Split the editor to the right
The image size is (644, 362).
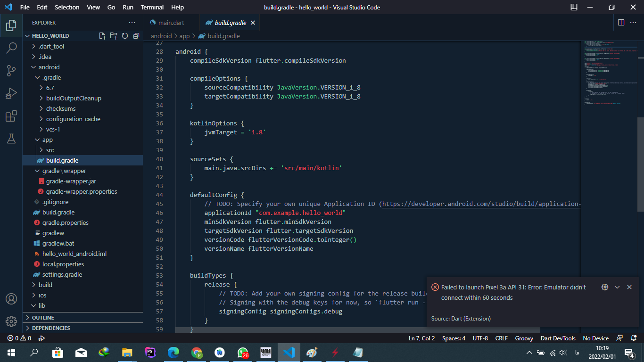point(621,23)
